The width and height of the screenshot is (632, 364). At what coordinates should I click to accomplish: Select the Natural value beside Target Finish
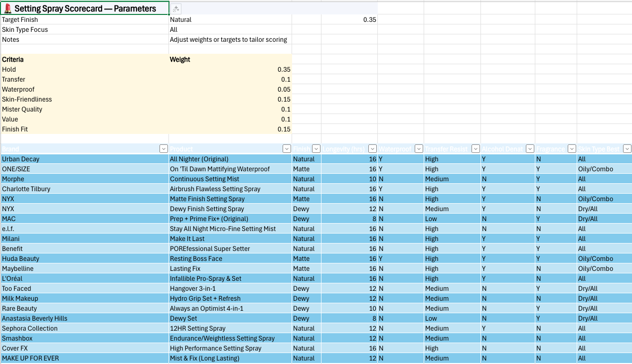[x=230, y=19]
